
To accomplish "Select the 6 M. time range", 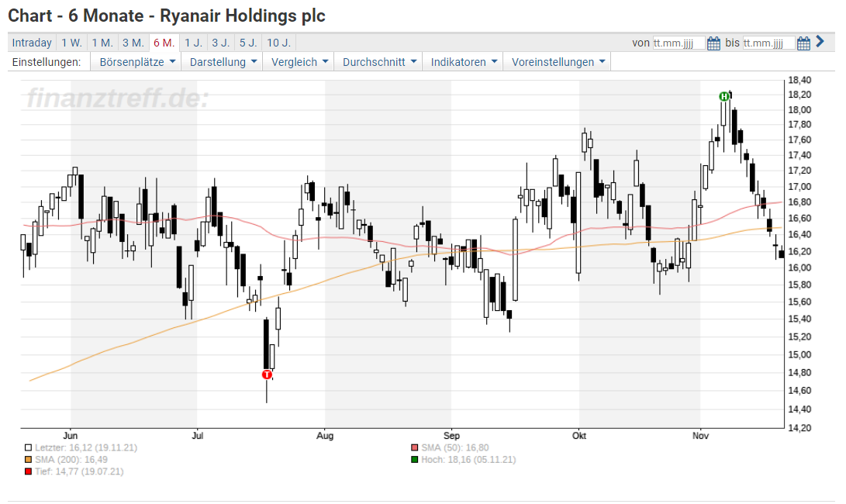I will tap(164, 43).
